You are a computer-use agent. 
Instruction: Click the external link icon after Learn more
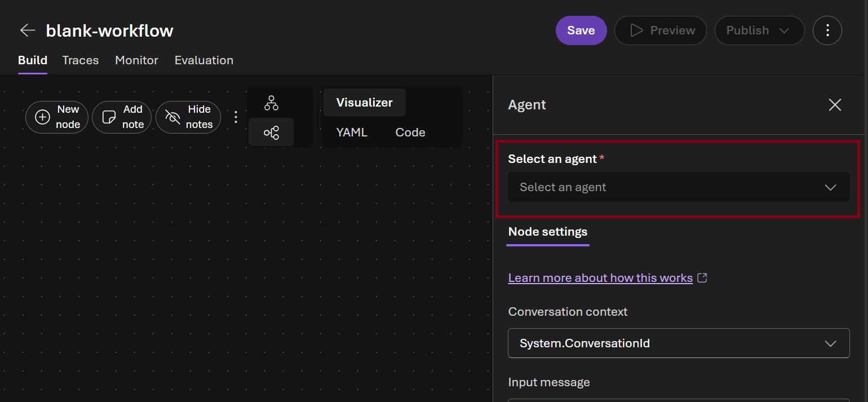point(702,277)
